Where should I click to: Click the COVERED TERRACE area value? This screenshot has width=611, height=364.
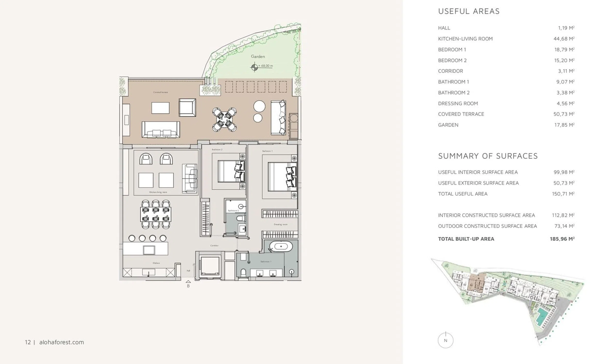click(x=564, y=114)
